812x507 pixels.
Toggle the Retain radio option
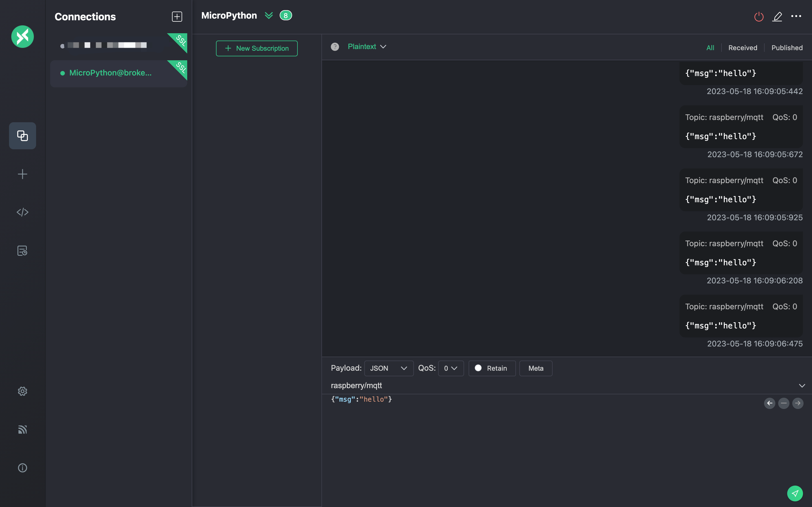click(478, 368)
